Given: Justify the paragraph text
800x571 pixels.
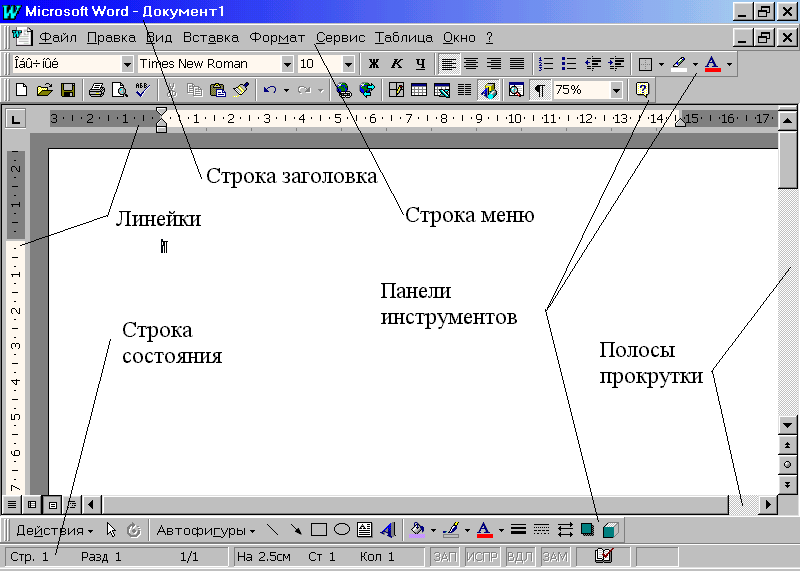Looking at the screenshot, I should click(517, 64).
